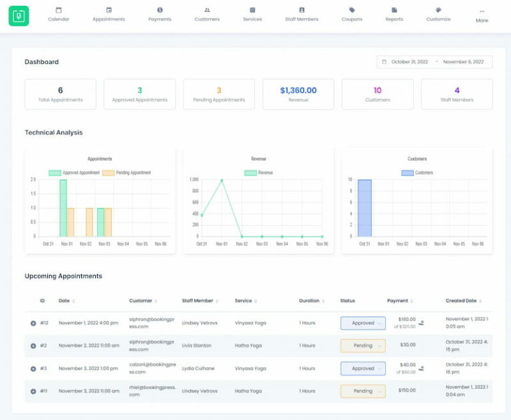Viewport: 511px width, 420px height.
Task: Open the Customize palette icon
Action: (x=438, y=10)
